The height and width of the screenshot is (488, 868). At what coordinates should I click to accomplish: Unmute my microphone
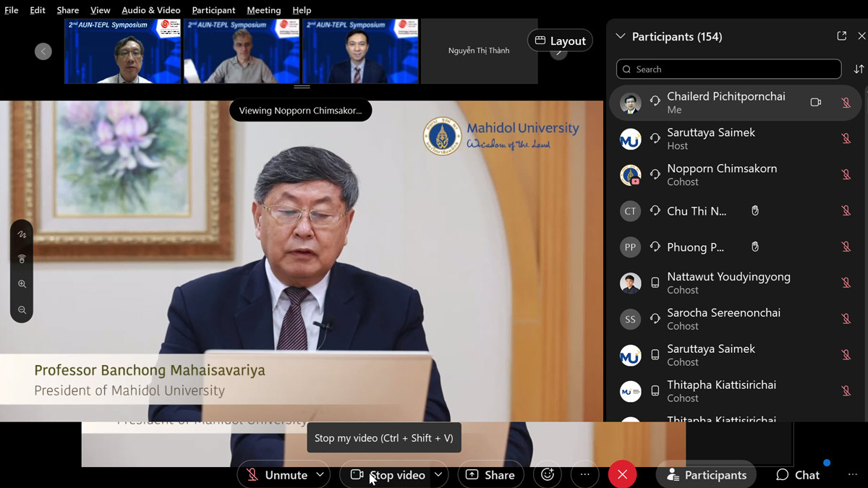tap(277, 475)
